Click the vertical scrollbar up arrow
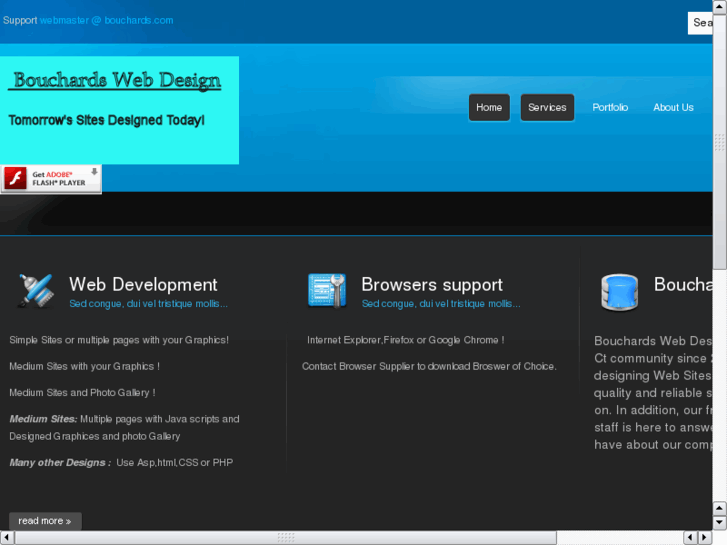The image size is (727, 545). tap(720, 7)
